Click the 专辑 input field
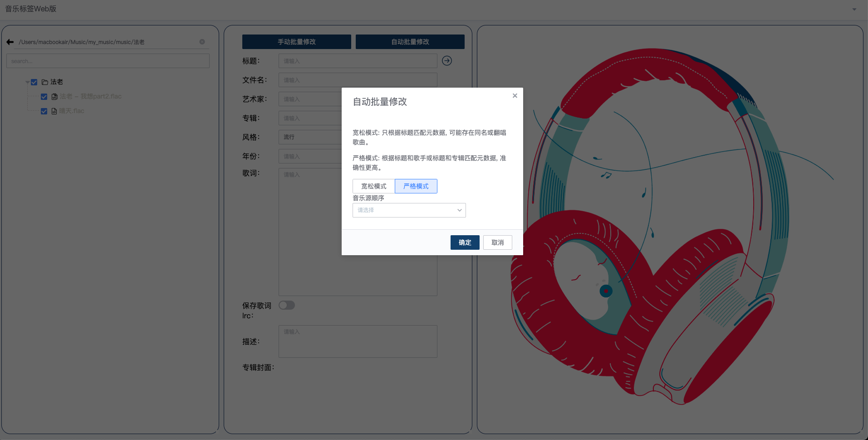868x440 pixels. pyautogui.click(x=310, y=118)
